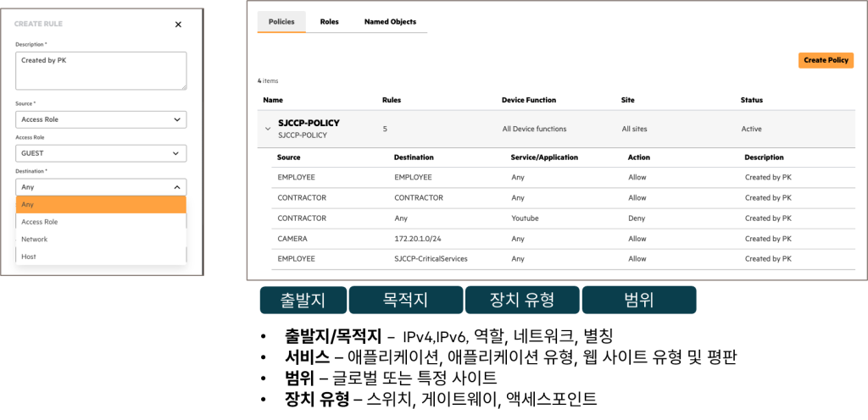The height and width of the screenshot is (420, 868).
Task: Click the 목적지 label button
Action: pos(405,300)
